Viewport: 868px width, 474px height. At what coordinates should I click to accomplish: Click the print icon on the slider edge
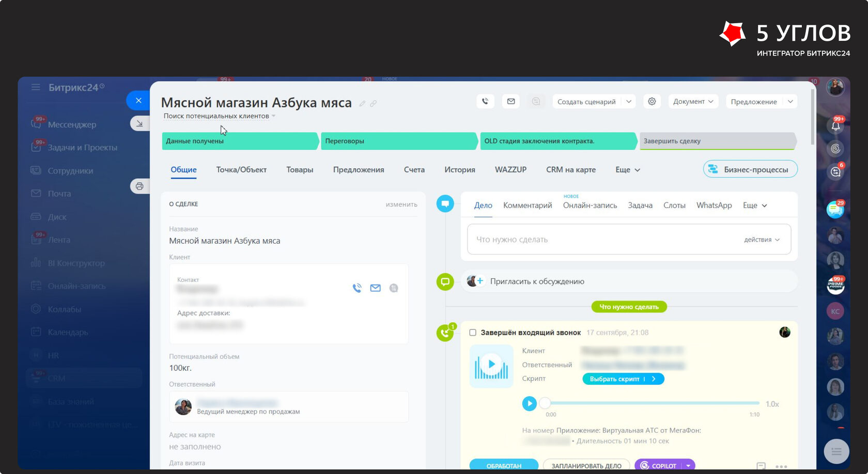(139, 186)
